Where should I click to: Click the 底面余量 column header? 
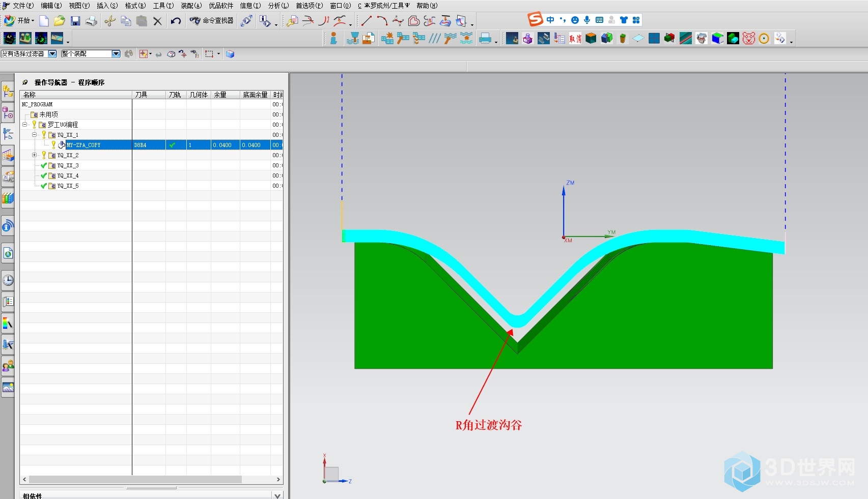point(255,95)
